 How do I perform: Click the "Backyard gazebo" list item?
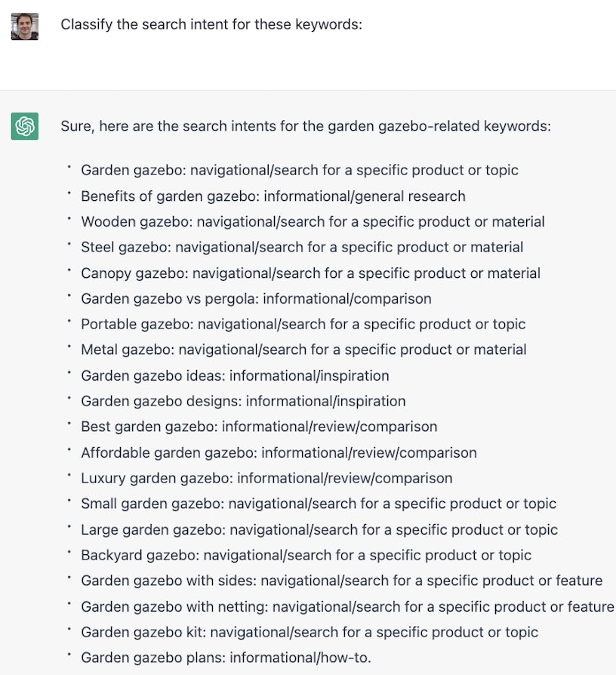(306, 555)
